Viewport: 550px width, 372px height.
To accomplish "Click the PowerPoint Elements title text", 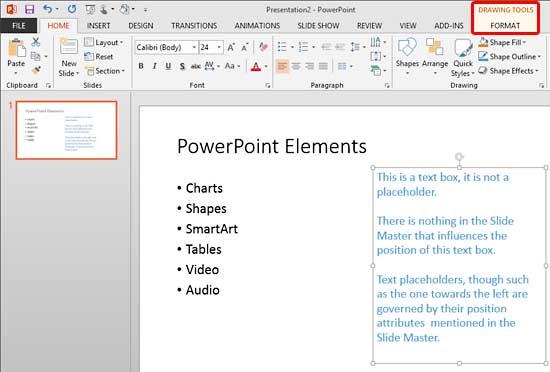I will [272, 146].
